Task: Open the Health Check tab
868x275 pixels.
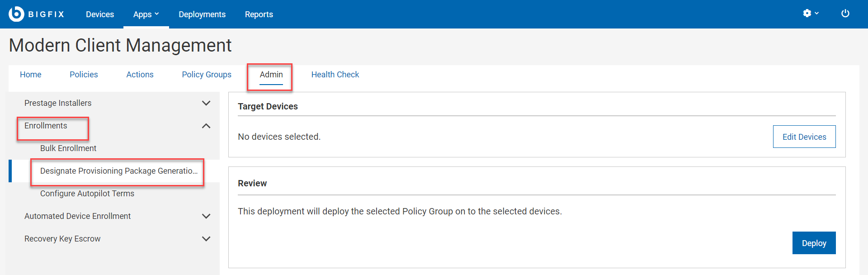Action: (335, 74)
